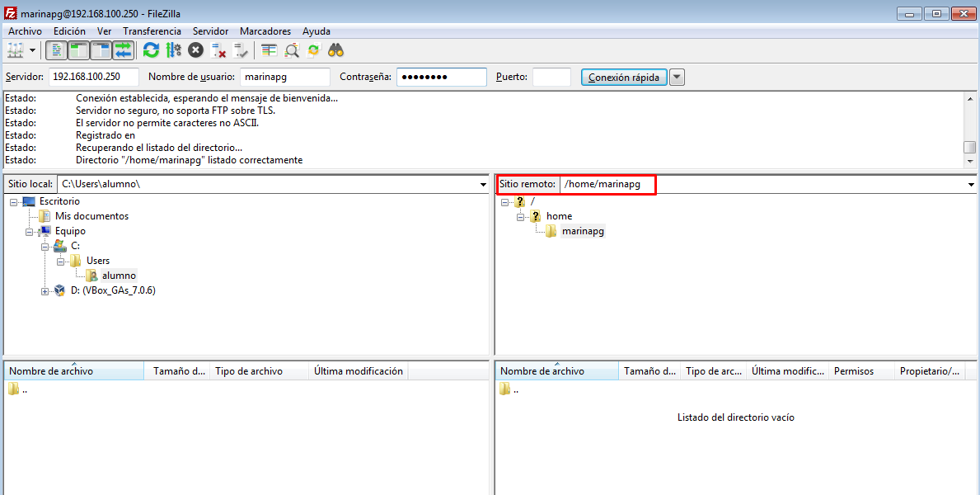Open the Site Manager dropdown arrow
This screenshot has width=980, height=495.
click(32, 50)
